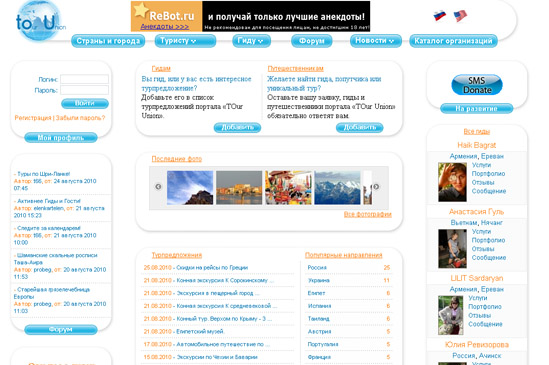Viewport: 549px width, 365px height.
Task: Click the SMS Donate oval icon
Action: click(477, 85)
